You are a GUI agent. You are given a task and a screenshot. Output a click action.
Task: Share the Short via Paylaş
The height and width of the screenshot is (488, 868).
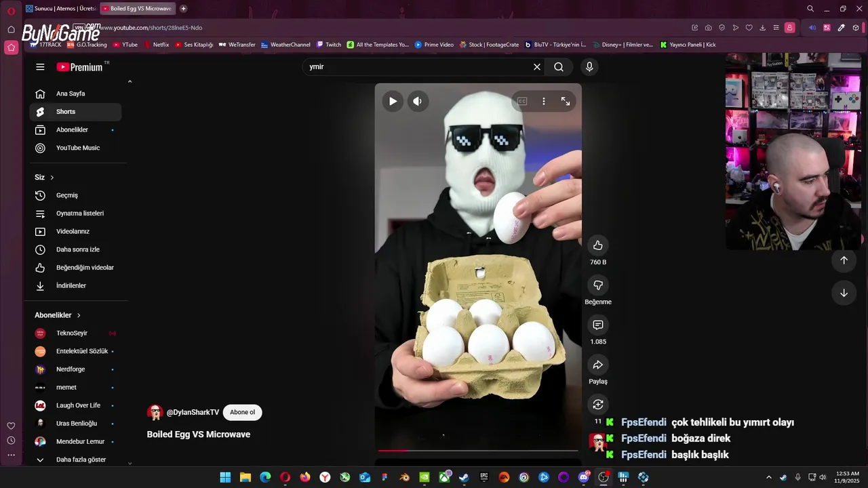[598, 365]
